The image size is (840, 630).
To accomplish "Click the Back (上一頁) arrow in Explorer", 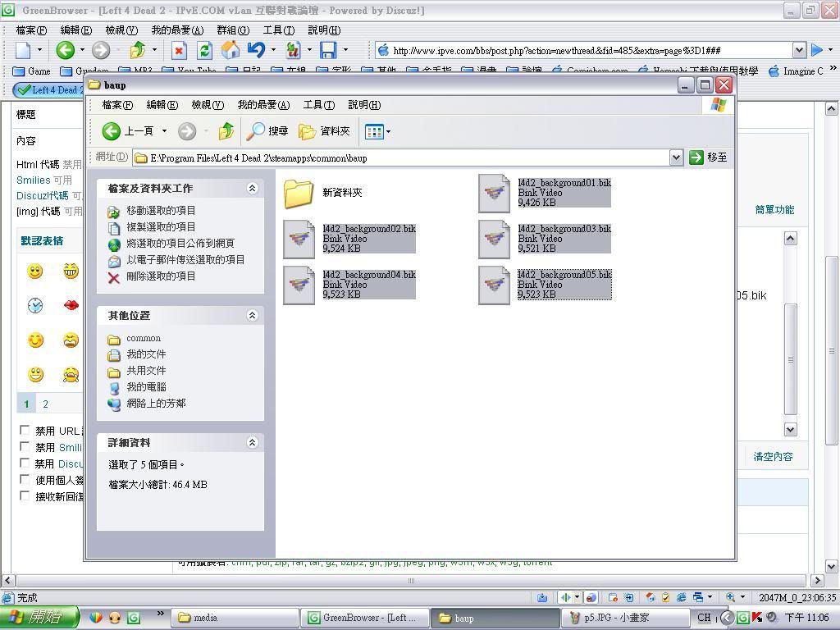I will click(x=112, y=131).
